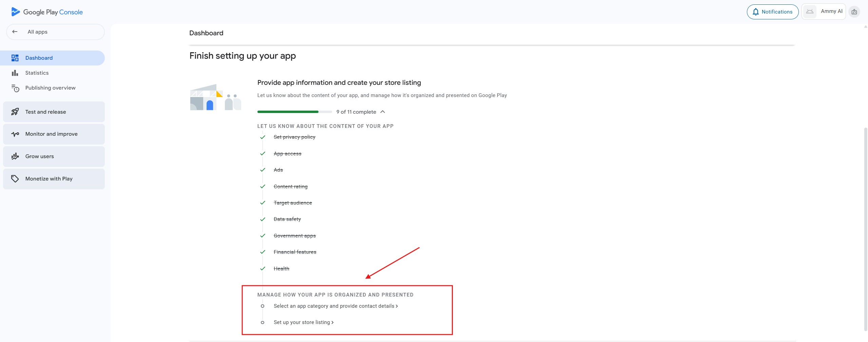Expand the Monitor and improve section

point(54,134)
